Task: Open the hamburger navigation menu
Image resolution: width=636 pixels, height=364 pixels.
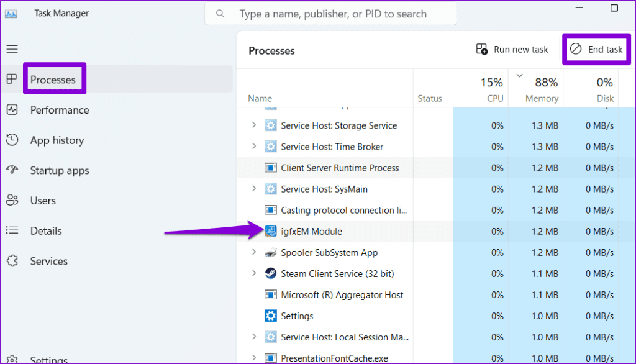Action: [x=14, y=48]
